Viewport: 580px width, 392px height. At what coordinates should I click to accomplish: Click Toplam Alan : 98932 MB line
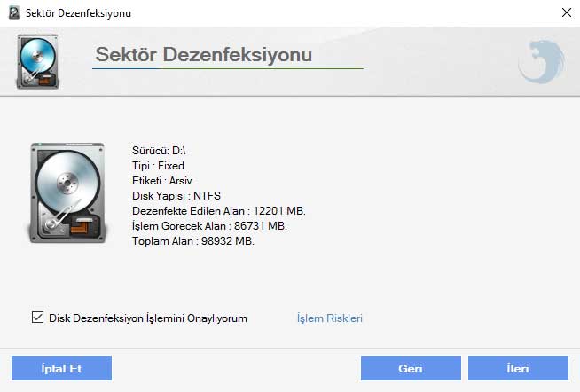[x=193, y=241]
